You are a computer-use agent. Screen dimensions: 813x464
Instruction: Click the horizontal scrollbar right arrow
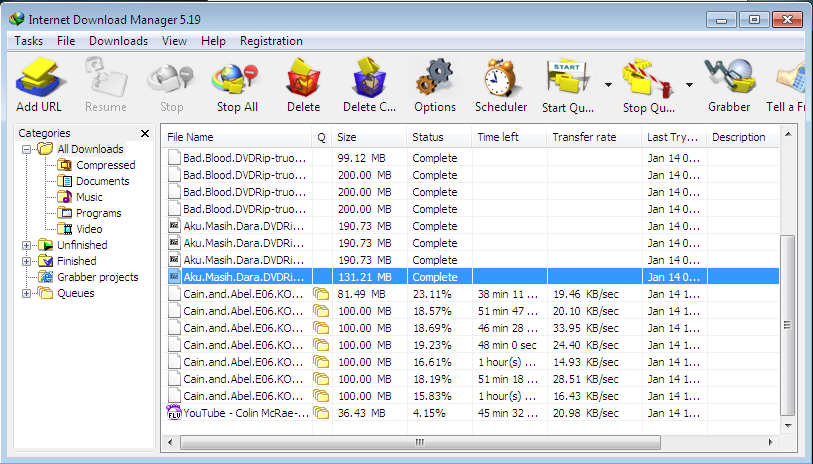[770, 442]
